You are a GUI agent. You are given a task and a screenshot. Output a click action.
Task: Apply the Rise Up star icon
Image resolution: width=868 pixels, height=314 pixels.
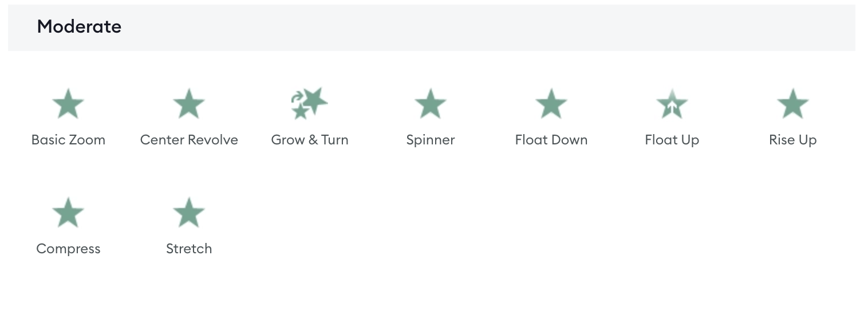(x=793, y=104)
